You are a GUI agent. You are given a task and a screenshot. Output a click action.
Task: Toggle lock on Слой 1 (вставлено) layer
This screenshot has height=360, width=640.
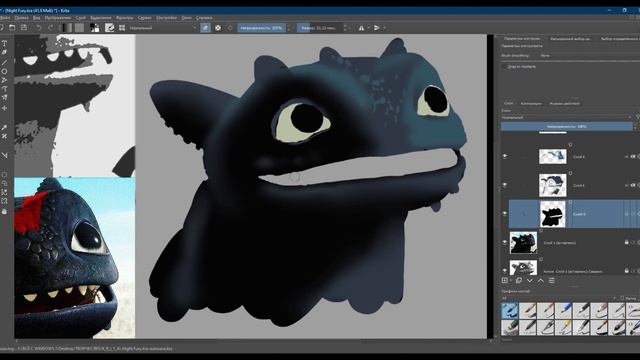[x=627, y=242]
